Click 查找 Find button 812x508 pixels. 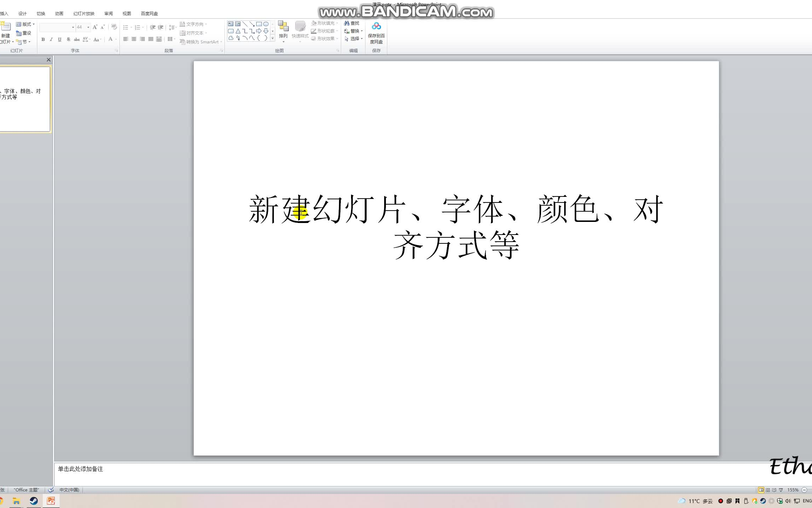(352, 23)
